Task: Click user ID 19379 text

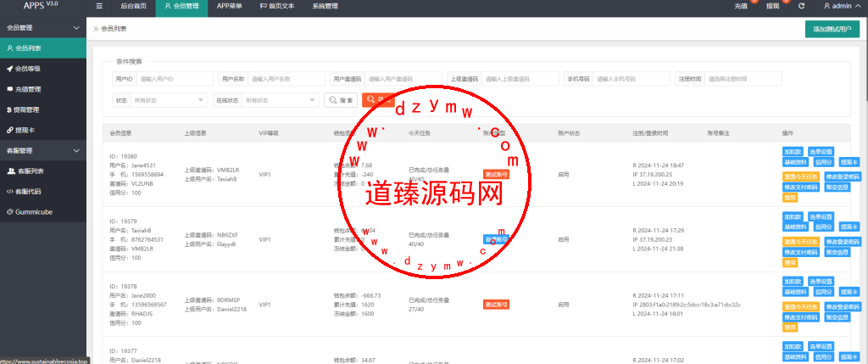Action: tap(124, 221)
